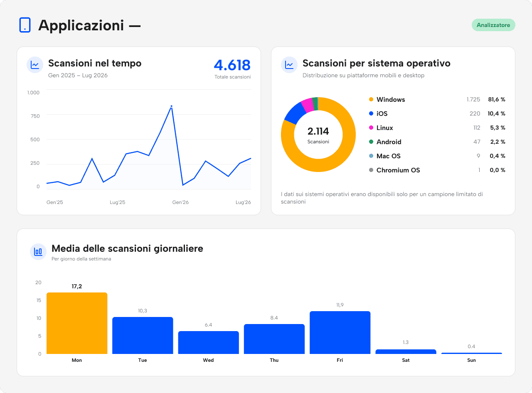Viewport: 532px width, 393px height.
Task: Click the teal legend dot beside Mac OS
Action: [x=371, y=156]
